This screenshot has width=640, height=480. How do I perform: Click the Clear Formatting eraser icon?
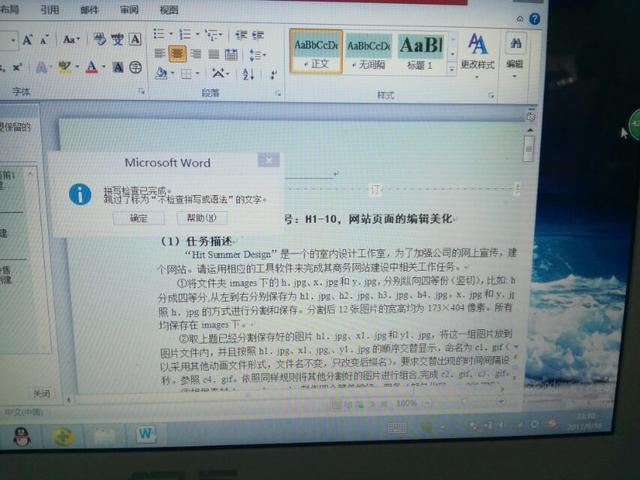pyautogui.click(x=99, y=40)
